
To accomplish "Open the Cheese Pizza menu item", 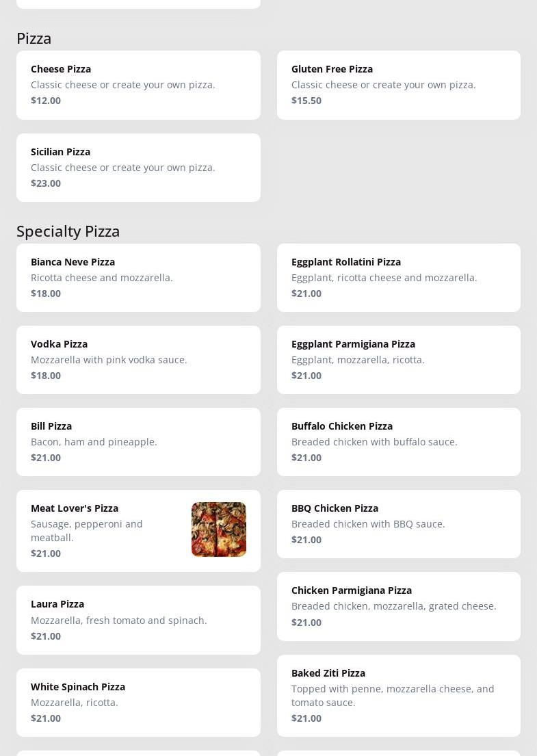I will [x=138, y=85].
